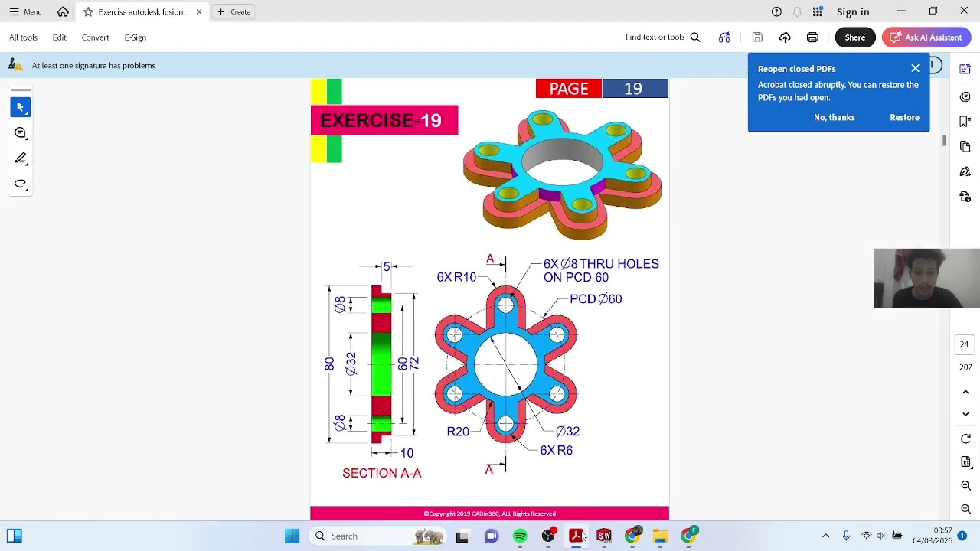This screenshot has width=980, height=551.
Task: Open the Convert menu
Action: point(95,37)
